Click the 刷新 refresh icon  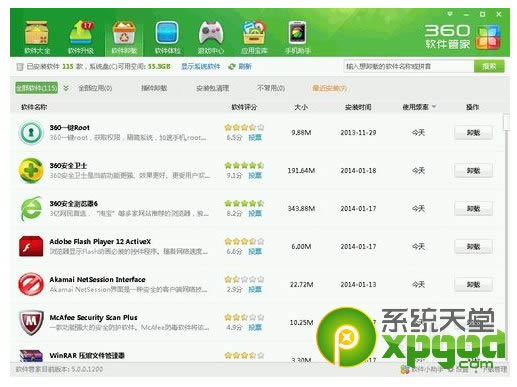coord(232,67)
